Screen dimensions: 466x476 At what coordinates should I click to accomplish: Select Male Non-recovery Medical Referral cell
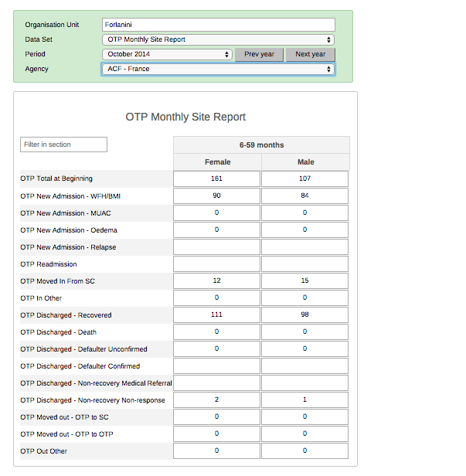305,383
